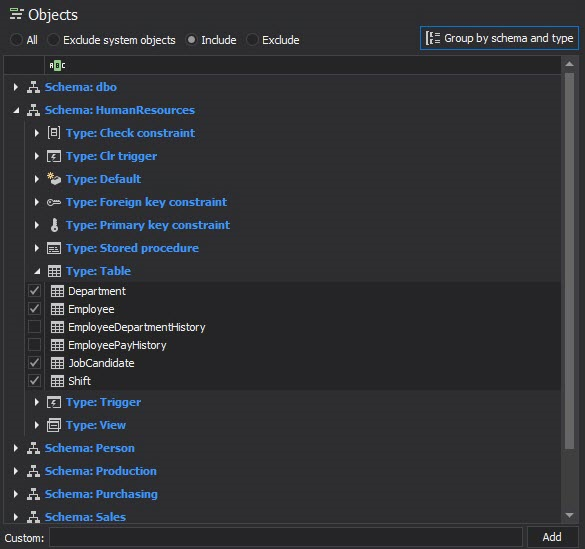Click the Clr trigger type icon
Image resolution: width=585 pixels, height=549 pixels.
click(54, 156)
